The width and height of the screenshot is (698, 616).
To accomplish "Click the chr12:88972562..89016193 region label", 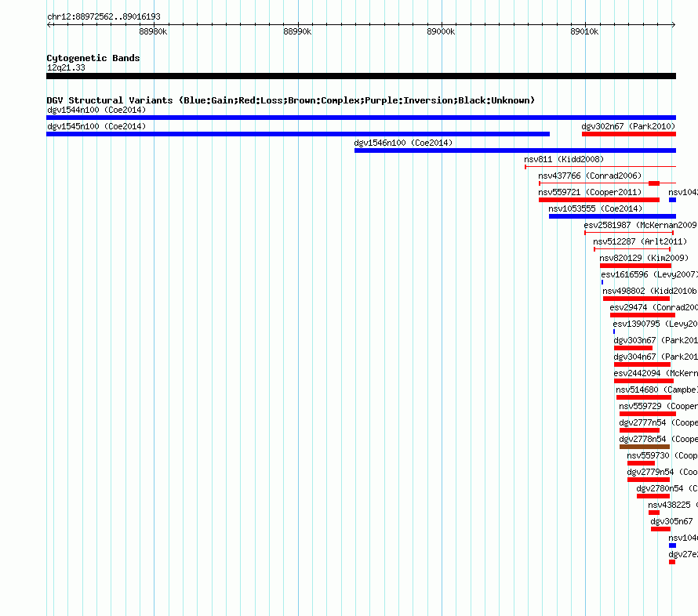I will (x=104, y=17).
